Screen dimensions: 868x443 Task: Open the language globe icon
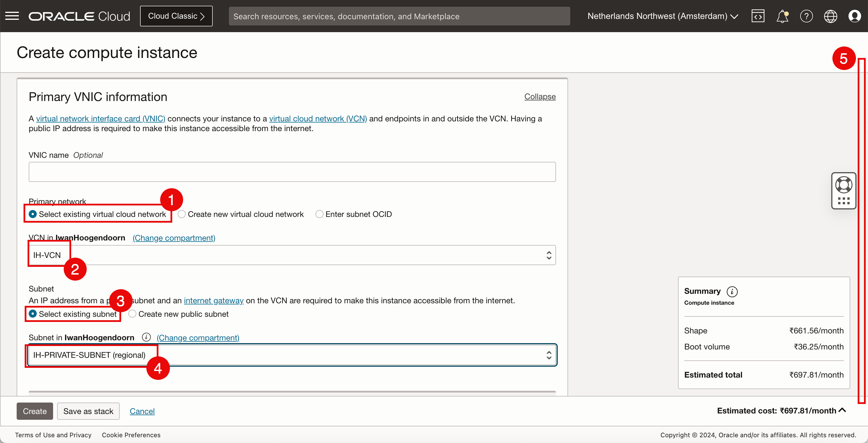point(830,16)
